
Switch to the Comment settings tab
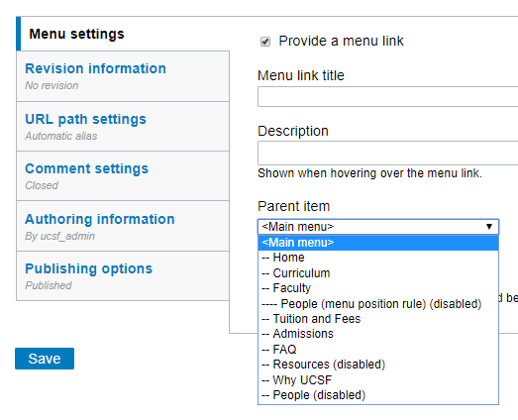click(123, 176)
